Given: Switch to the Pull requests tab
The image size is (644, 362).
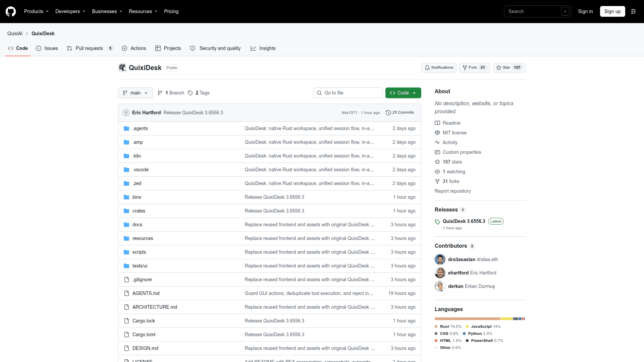Looking at the screenshot, I should click(90, 48).
